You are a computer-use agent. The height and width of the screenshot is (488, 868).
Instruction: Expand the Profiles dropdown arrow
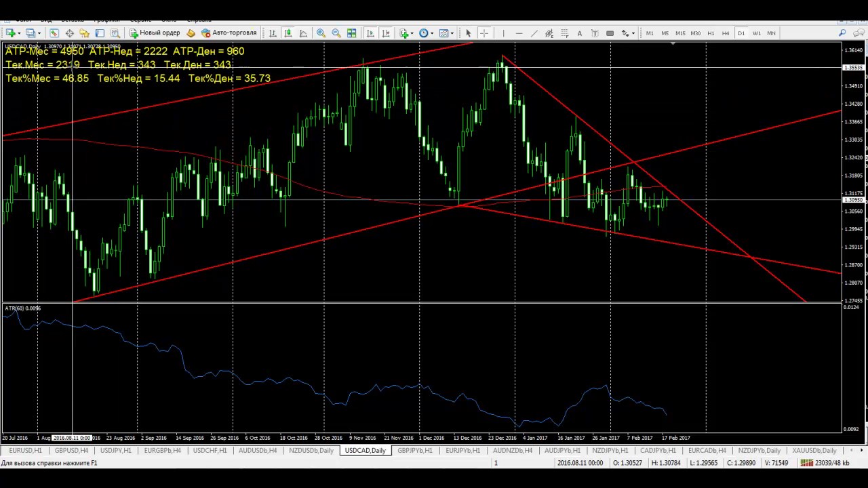pyautogui.click(x=39, y=33)
